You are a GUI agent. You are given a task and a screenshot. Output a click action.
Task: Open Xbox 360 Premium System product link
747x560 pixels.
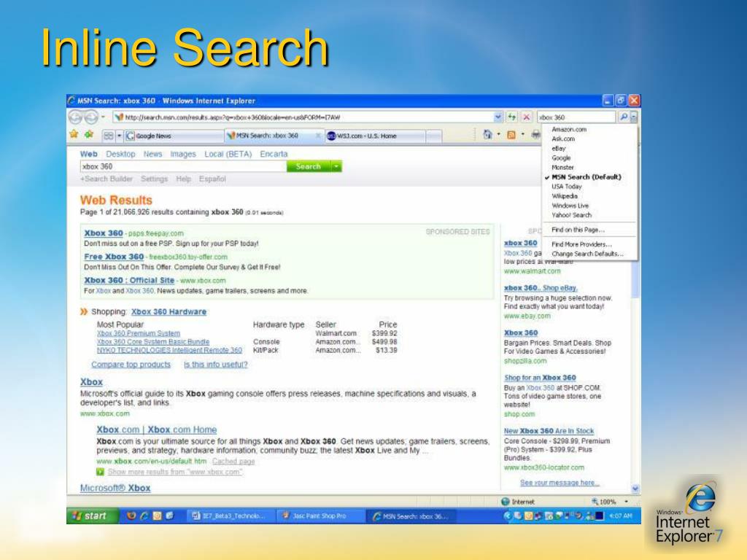[x=139, y=333]
